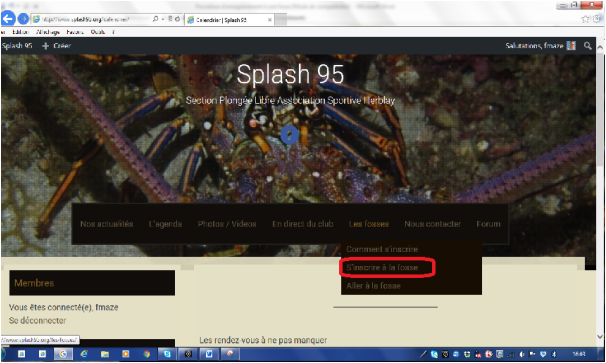Image resolution: width=606 pixels, height=363 pixels.
Task: Click the blue pencil edit circle on header
Action: coord(289,135)
